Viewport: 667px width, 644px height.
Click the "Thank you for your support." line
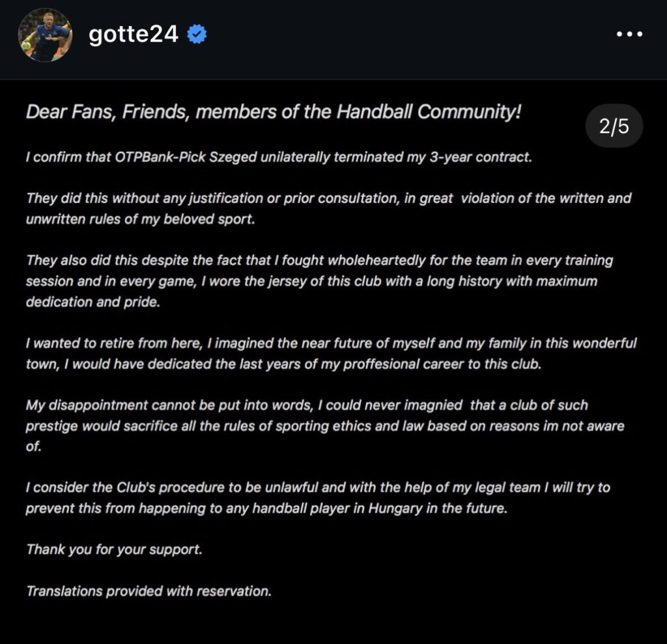[x=115, y=549]
